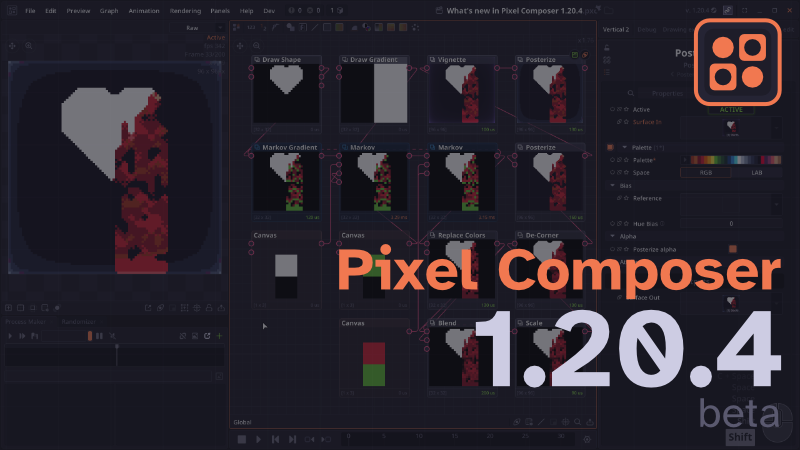This screenshot has width=800, height=450.
Task: Open the File menu
Action: (x=30, y=11)
